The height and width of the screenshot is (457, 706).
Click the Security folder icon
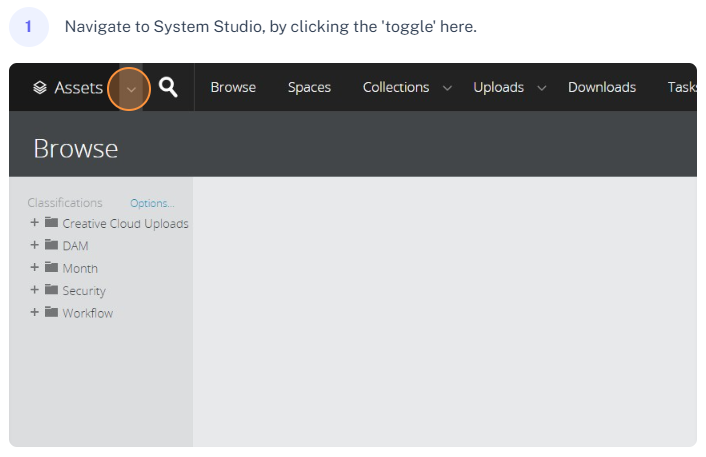[51, 290]
